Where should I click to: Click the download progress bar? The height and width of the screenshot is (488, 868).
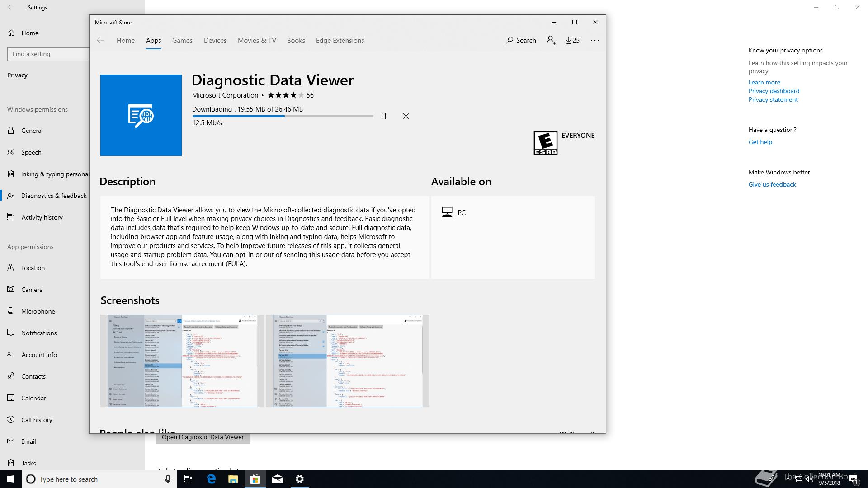point(283,116)
